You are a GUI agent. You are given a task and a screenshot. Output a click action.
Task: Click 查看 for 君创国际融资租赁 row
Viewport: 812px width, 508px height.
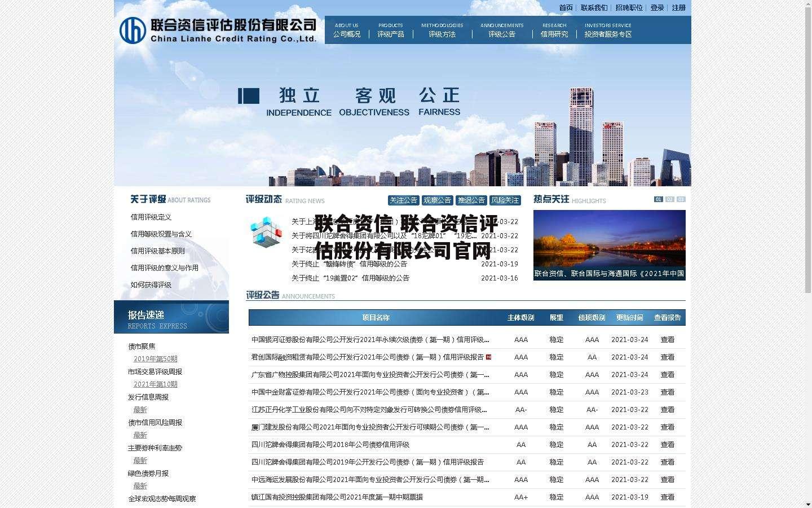coord(668,357)
